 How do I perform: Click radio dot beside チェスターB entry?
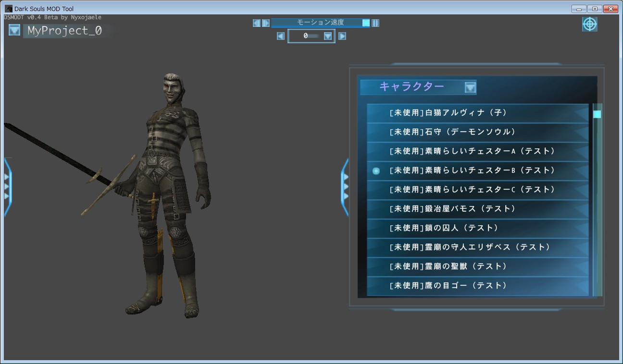[x=376, y=170]
